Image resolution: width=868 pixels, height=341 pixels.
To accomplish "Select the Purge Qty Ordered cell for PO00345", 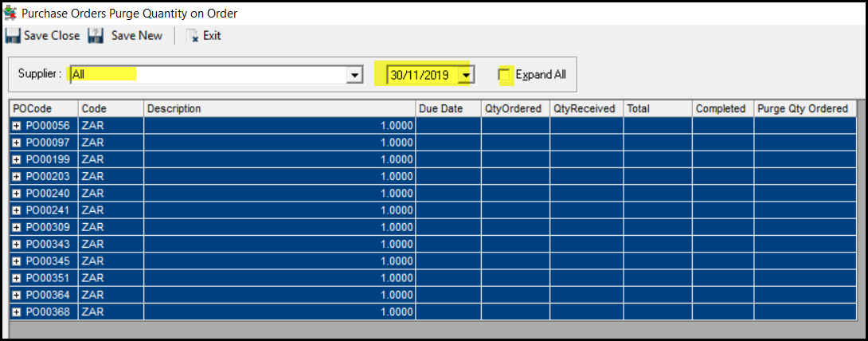I will click(804, 261).
